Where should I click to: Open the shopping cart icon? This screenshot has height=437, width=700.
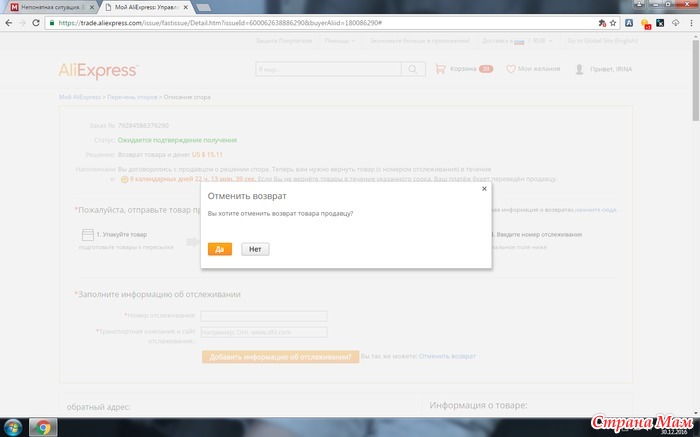[441, 69]
